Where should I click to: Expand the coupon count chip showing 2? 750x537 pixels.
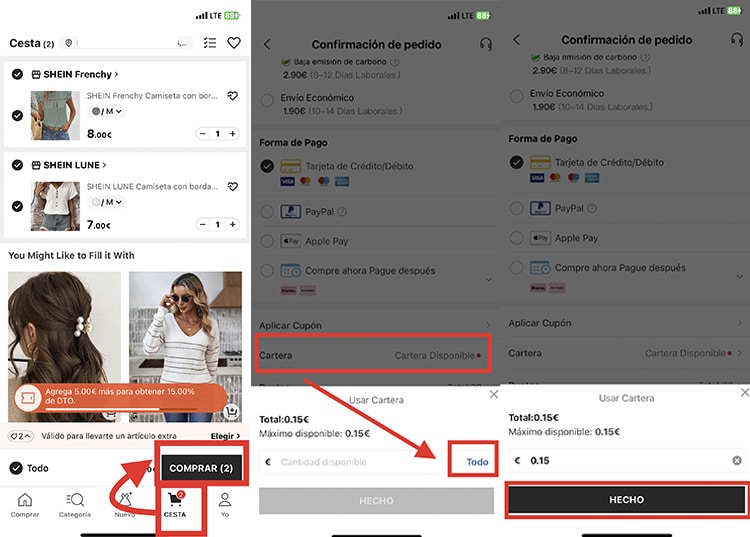(x=21, y=436)
